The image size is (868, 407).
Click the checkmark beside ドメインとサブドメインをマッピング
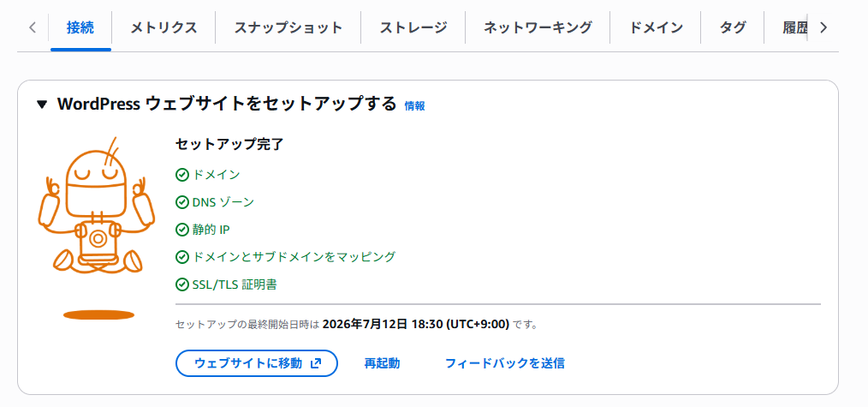click(x=182, y=257)
